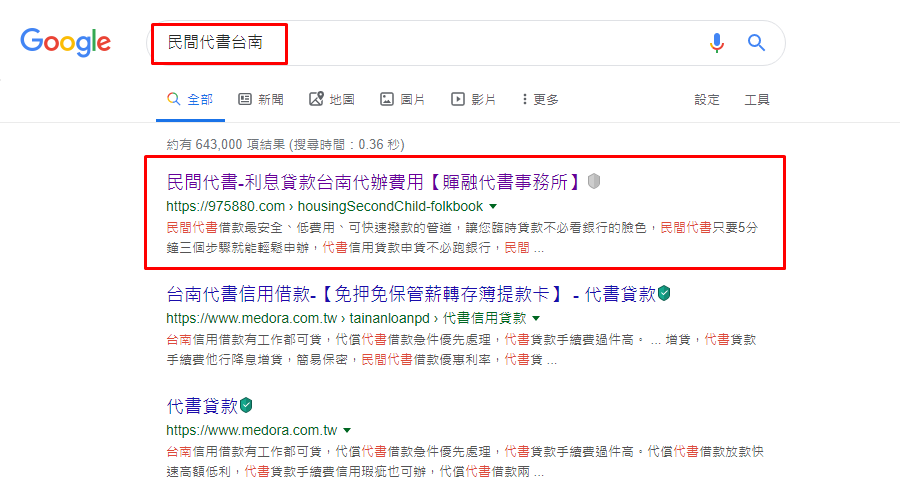The width and height of the screenshot is (900, 492).
Task: Start voice search with microphone icon
Action: click(716, 42)
